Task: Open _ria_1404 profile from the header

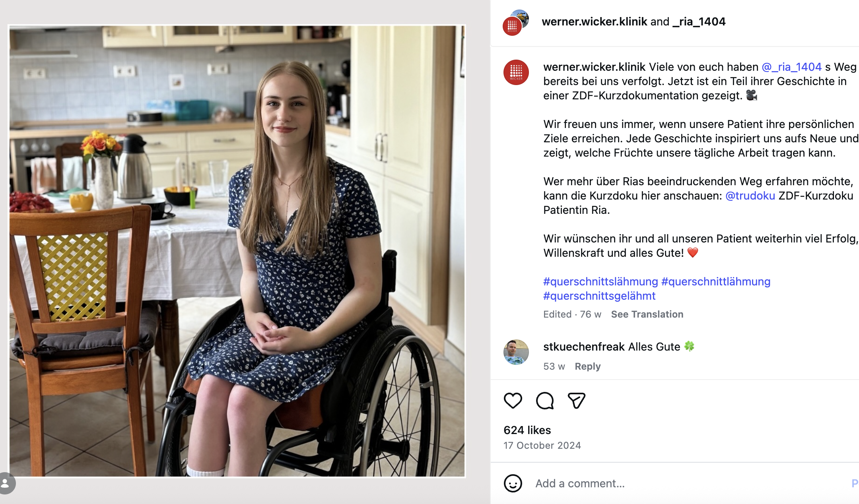Action: [x=699, y=21]
